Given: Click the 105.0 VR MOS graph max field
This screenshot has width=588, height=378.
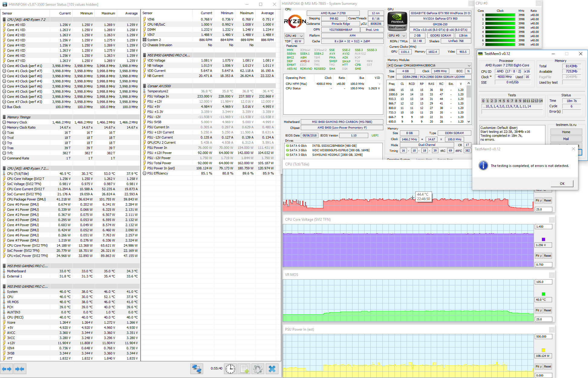Looking at the screenshot, I should [543, 282].
